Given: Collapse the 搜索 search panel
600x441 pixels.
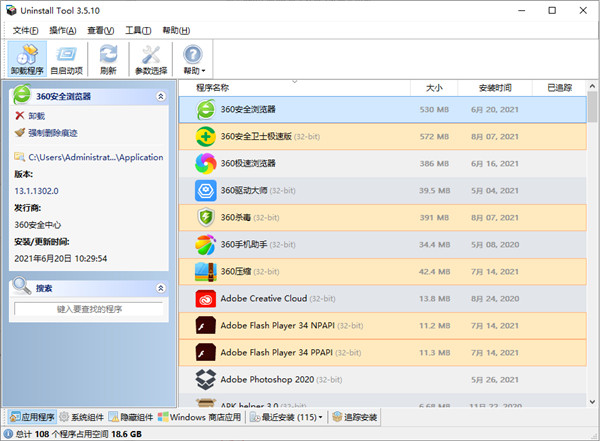Looking at the screenshot, I should click(x=161, y=288).
